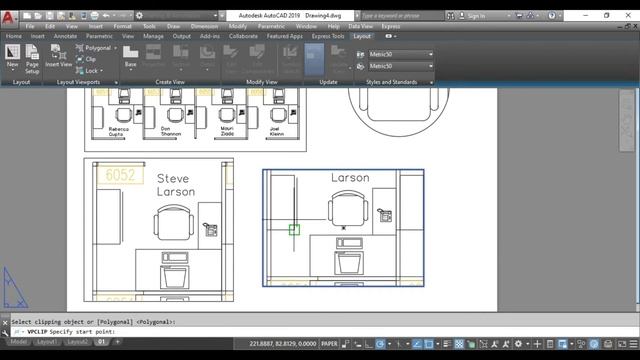Switch to the Home ribbon tab
This screenshot has height=360, width=640.
coord(13,36)
